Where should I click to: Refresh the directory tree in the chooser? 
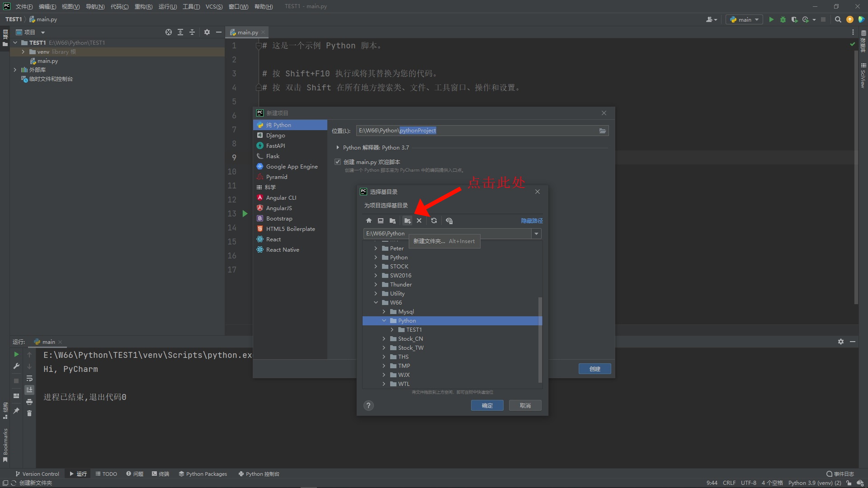pyautogui.click(x=434, y=221)
